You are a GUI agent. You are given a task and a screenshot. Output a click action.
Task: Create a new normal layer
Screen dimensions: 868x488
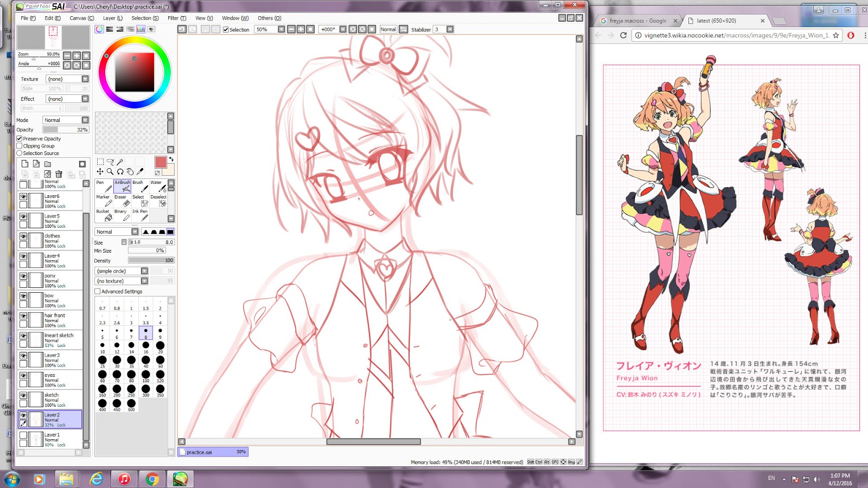pyautogui.click(x=25, y=164)
